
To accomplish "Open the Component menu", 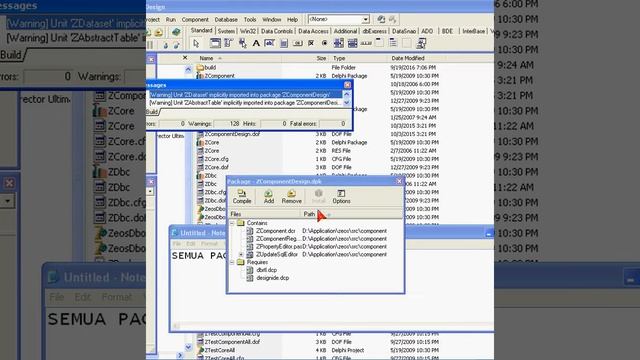I will (x=195, y=20).
